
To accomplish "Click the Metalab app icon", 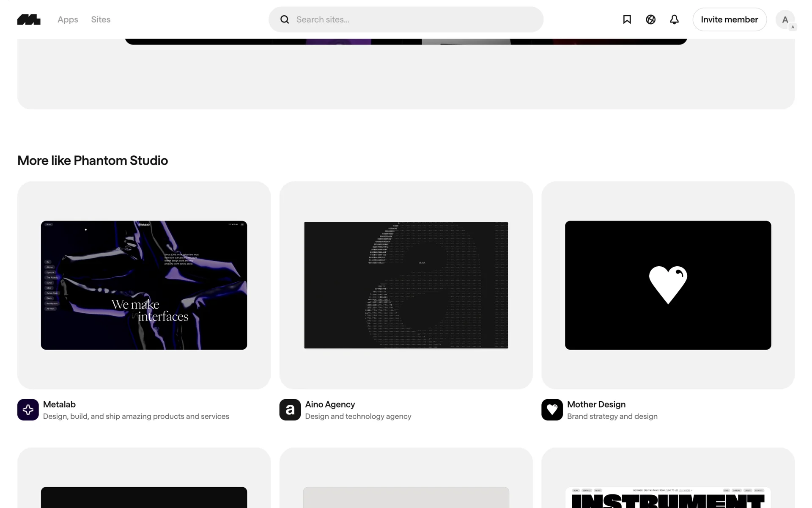I will (28, 410).
